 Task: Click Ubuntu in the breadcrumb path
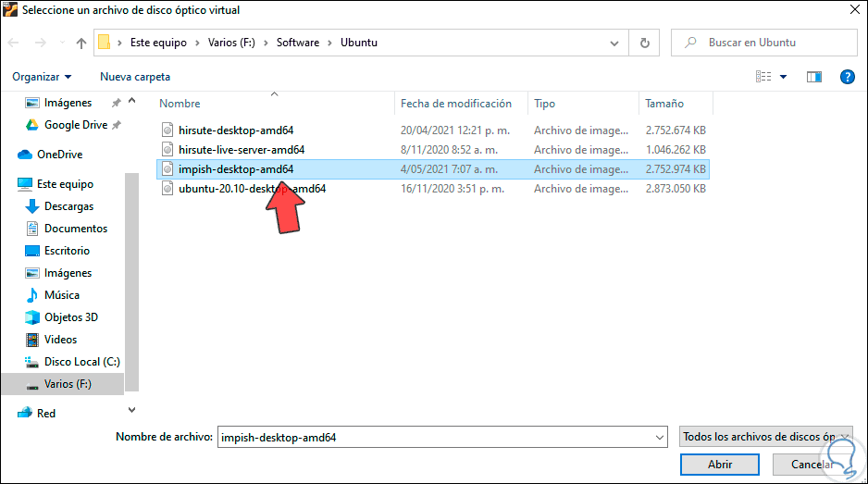click(x=359, y=43)
